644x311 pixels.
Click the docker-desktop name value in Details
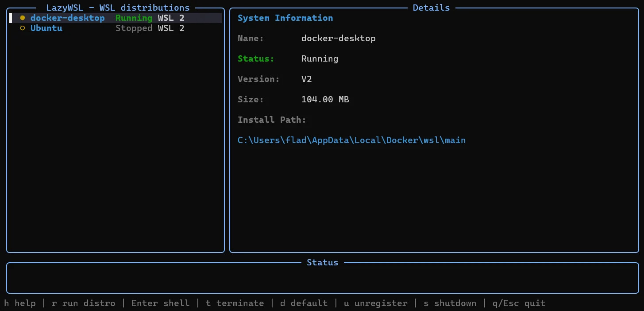tap(339, 39)
